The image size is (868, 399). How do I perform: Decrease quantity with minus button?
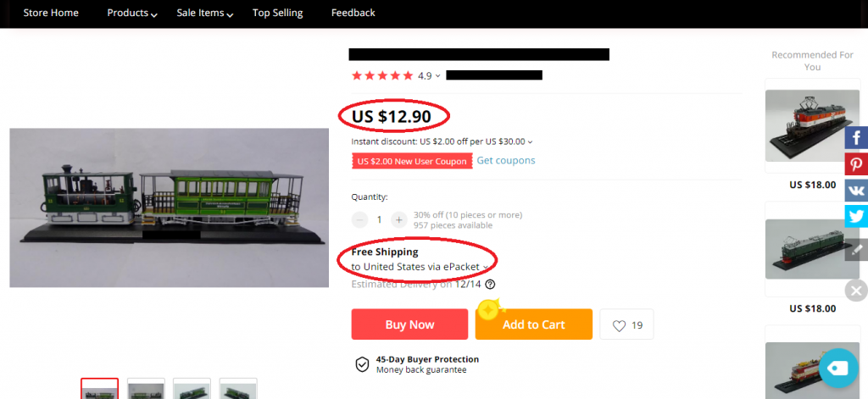click(359, 219)
